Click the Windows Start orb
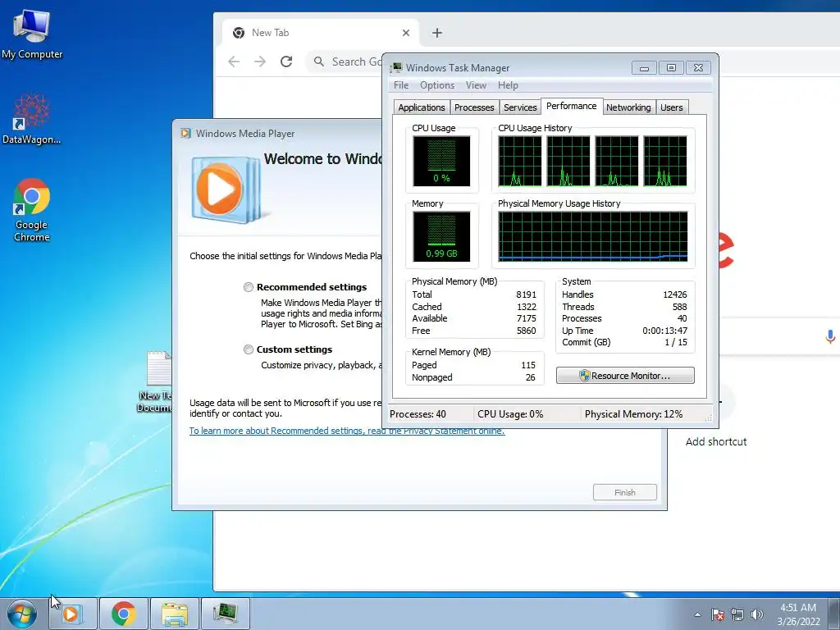This screenshot has width=840, height=630. (x=22, y=614)
